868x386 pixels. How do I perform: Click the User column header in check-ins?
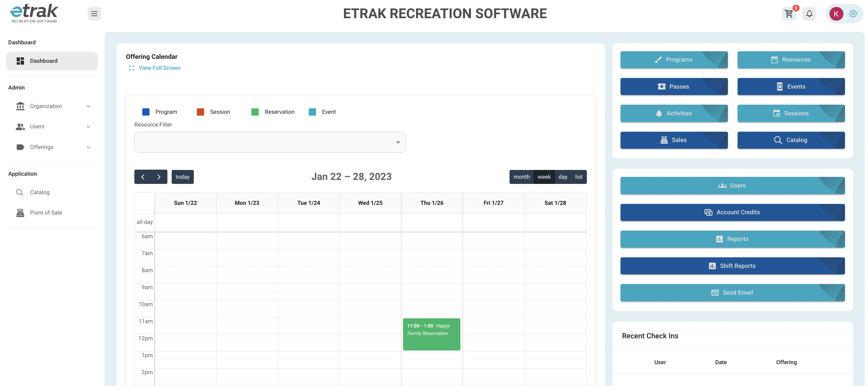pyautogui.click(x=660, y=362)
